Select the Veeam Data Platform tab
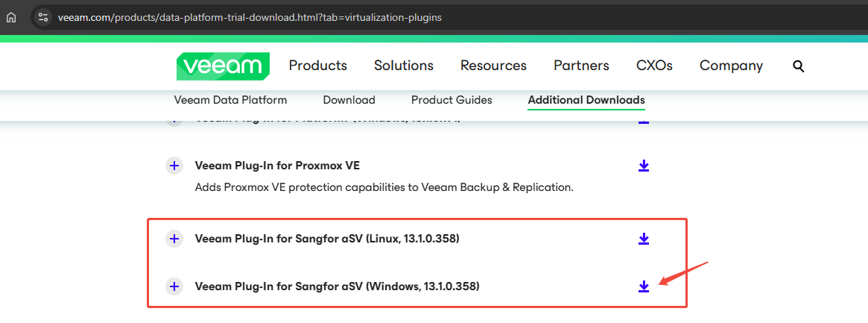The height and width of the screenshot is (323, 868). (x=230, y=100)
